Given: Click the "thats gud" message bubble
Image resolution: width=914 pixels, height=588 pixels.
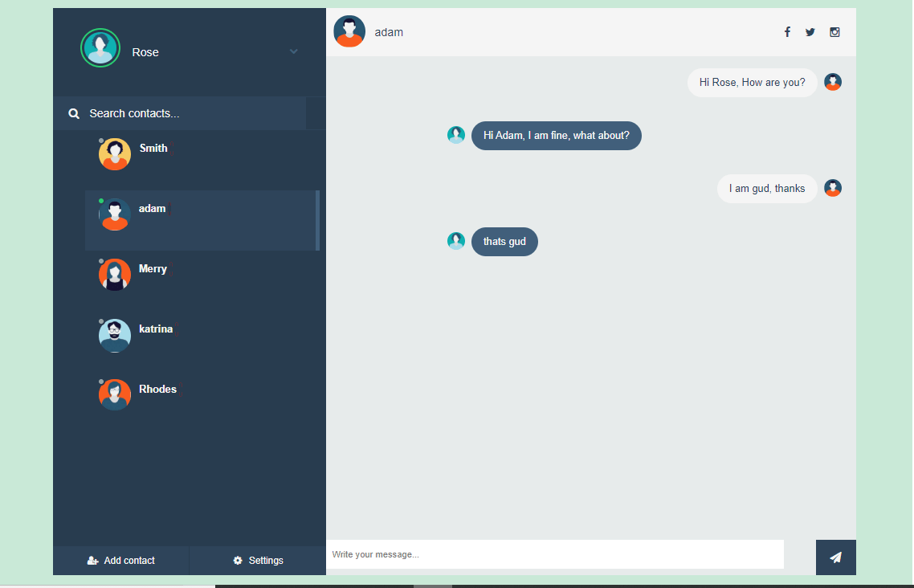Looking at the screenshot, I should [x=505, y=241].
